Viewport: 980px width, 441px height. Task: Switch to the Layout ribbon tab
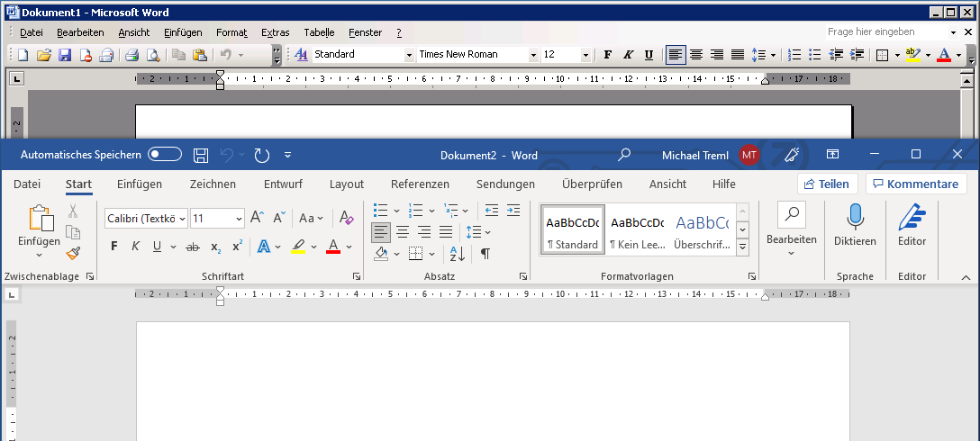coord(346,184)
